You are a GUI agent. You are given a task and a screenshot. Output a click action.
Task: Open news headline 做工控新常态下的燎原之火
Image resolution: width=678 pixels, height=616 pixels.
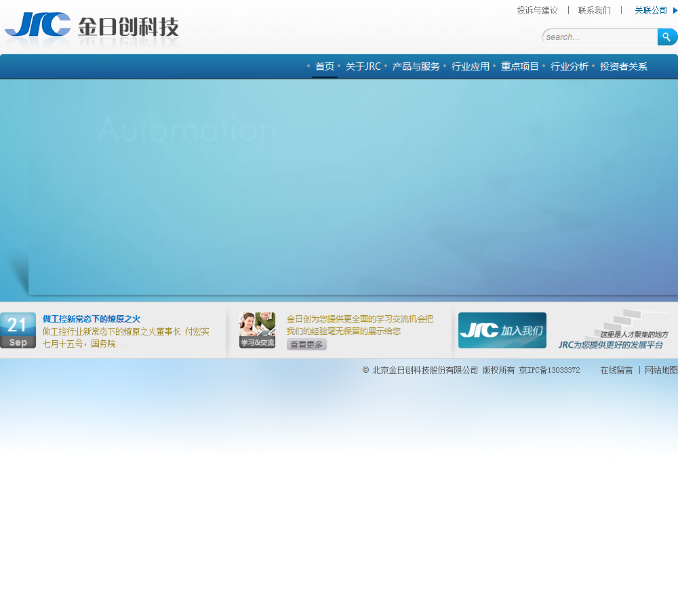pos(92,319)
